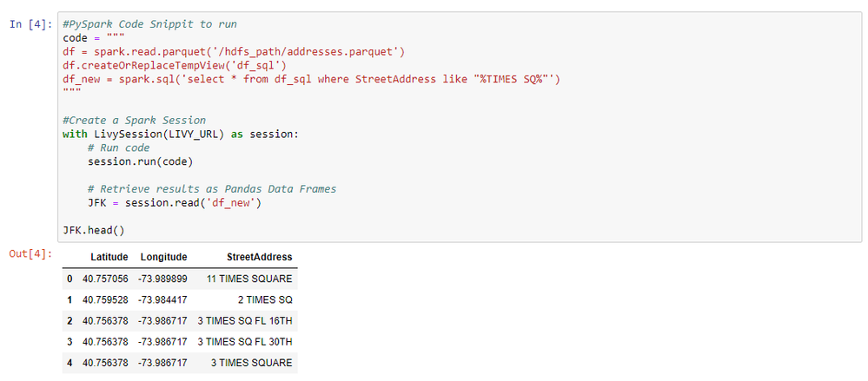Click the Longitude column header
This screenshot has height=381, width=868.
click(x=162, y=257)
